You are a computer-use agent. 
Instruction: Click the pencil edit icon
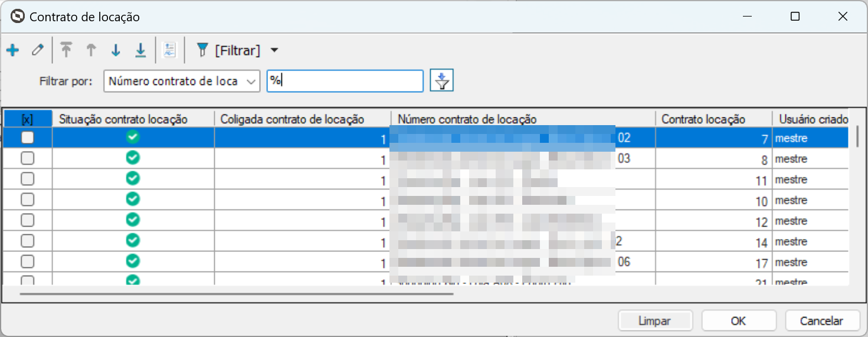(37, 51)
